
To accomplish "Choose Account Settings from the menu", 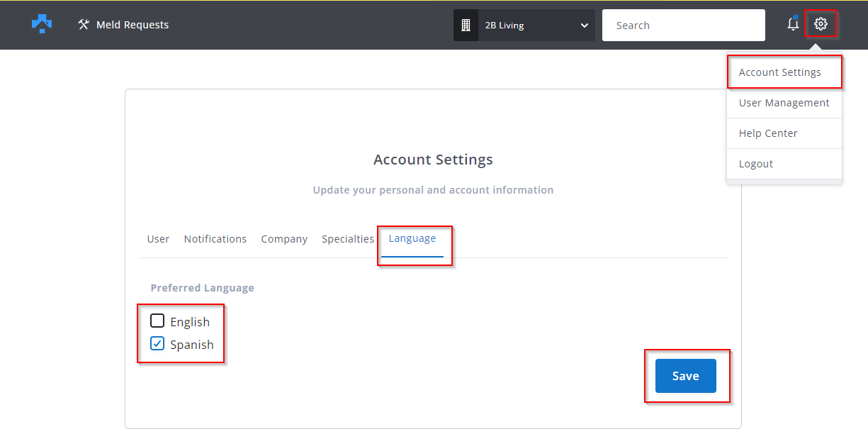I will pyautogui.click(x=780, y=72).
